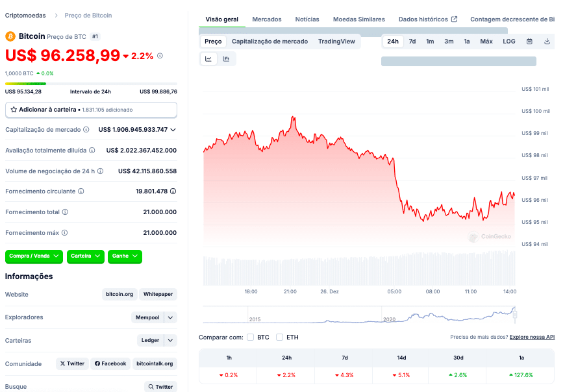Click the Bitcoin orange logo icon
This screenshot has width=565, height=392.
click(10, 36)
